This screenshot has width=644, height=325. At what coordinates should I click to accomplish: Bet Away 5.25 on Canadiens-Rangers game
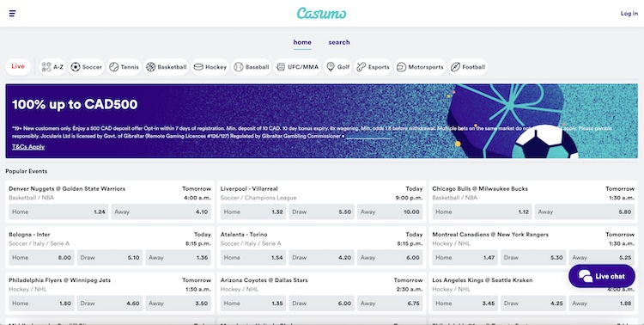pyautogui.click(x=602, y=258)
